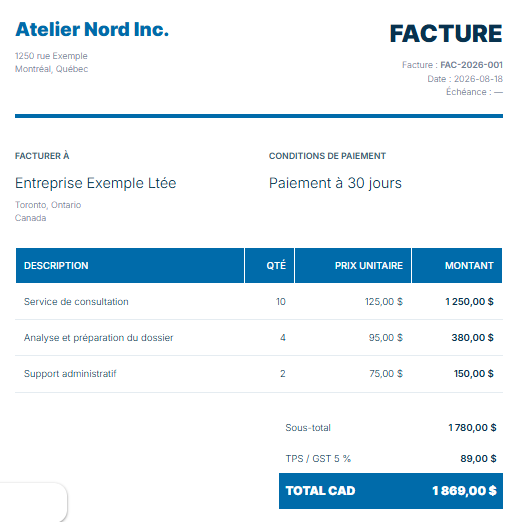The height and width of the screenshot is (522, 526).
Task: Click the invoice date 2026-08-18
Action: pos(478,79)
